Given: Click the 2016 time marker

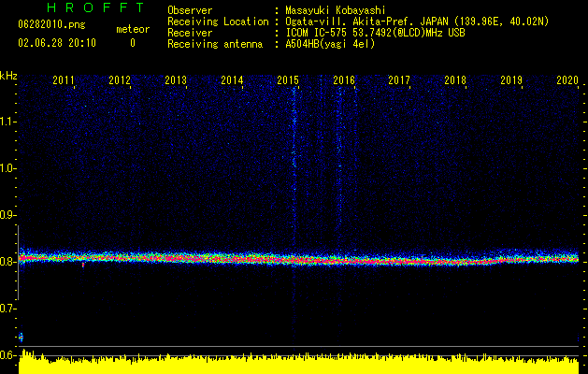Looking at the screenshot, I should coord(344,79).
